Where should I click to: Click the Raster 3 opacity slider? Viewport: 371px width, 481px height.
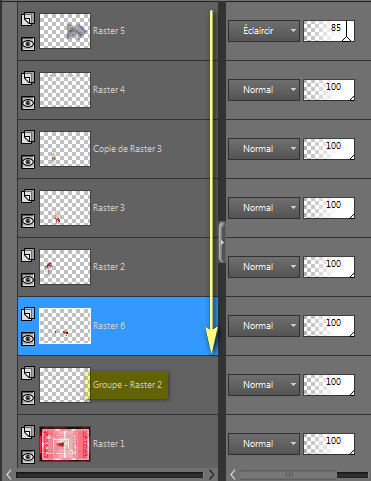[329, 208]
